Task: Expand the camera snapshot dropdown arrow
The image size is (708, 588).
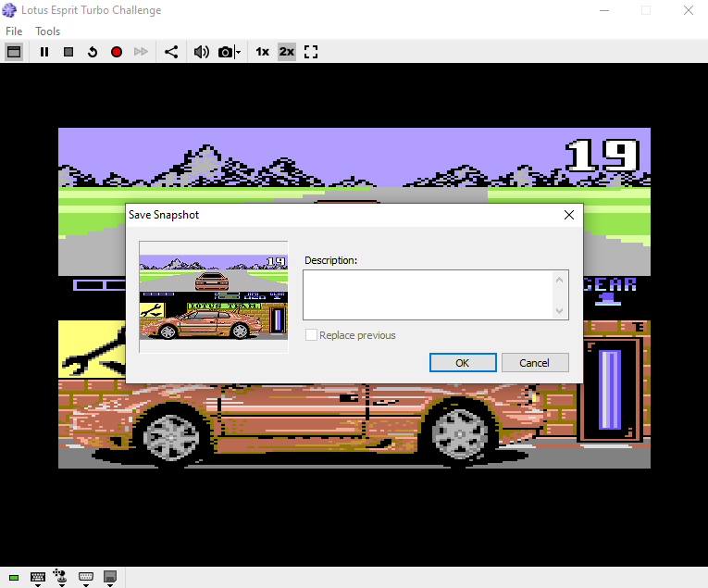Action: coord(238,52)
